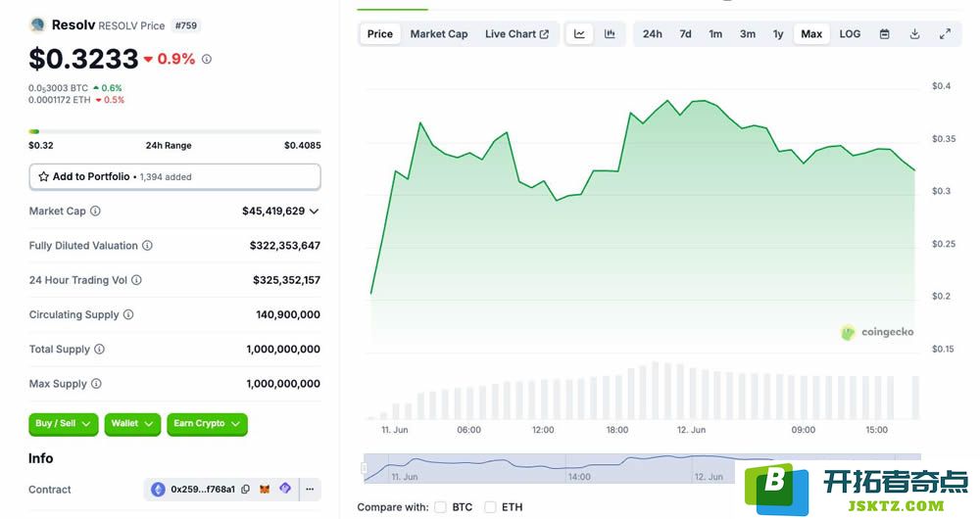This screenshot has width=980, height=519.
Task: Click the chart navigator range slider
Action: tap(642, 468)
